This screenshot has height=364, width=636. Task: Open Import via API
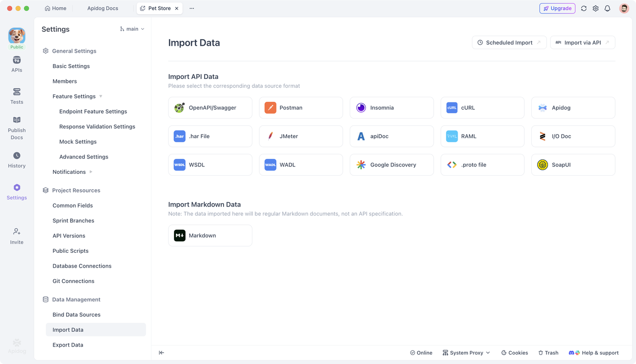point(582,42)
